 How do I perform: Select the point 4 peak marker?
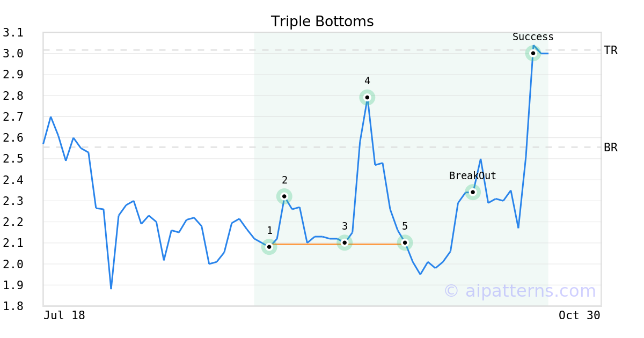coord(367,97)
